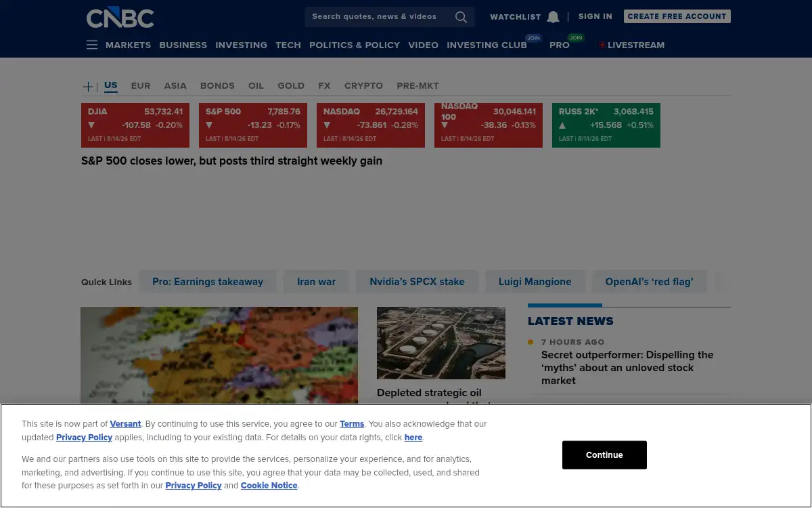Open the TECH menu
The image size is (812, 508).
pyautogui.click(x=288, y=45)
